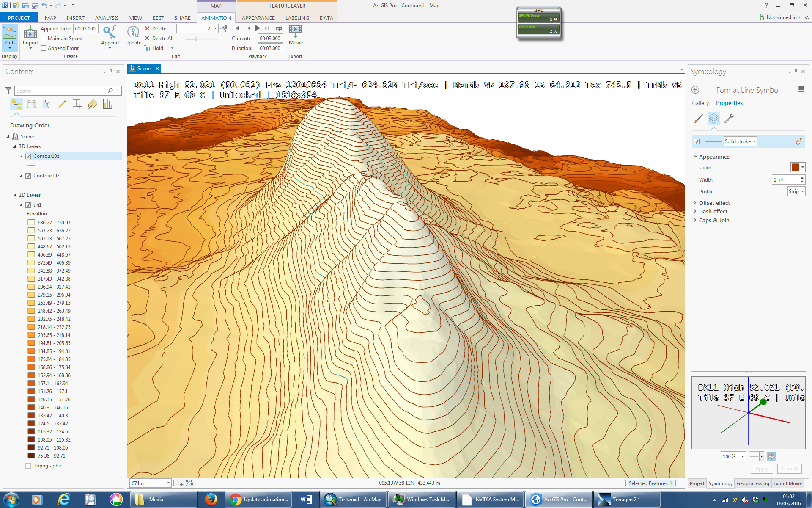The image size is (812, 508).
Task: Open the symbol Layers tab icon
Action: point(713,119)
